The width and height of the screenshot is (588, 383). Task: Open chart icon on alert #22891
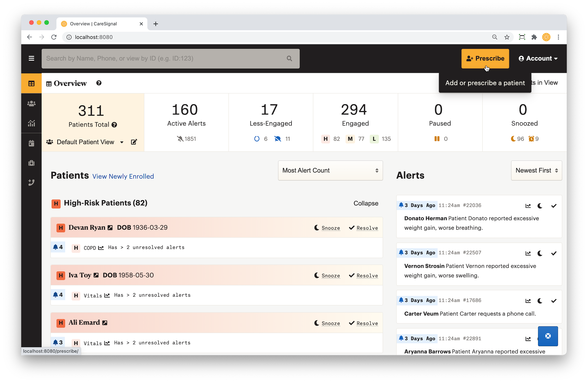(528, 339)
